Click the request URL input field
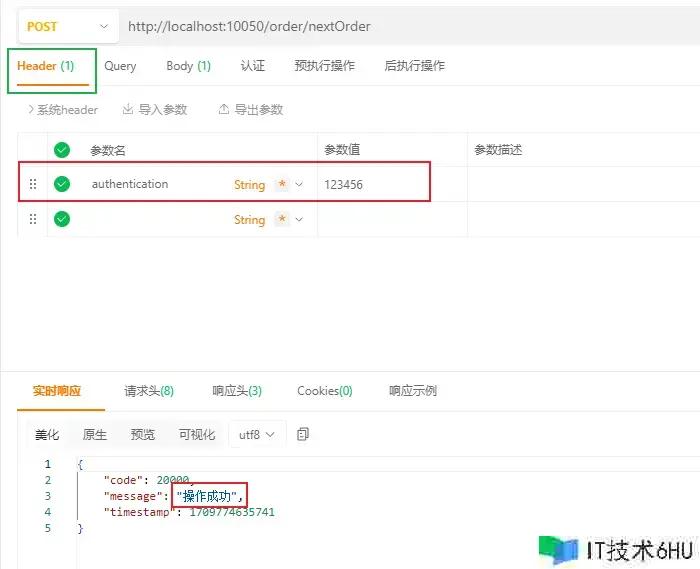 [x=400, y=26]
